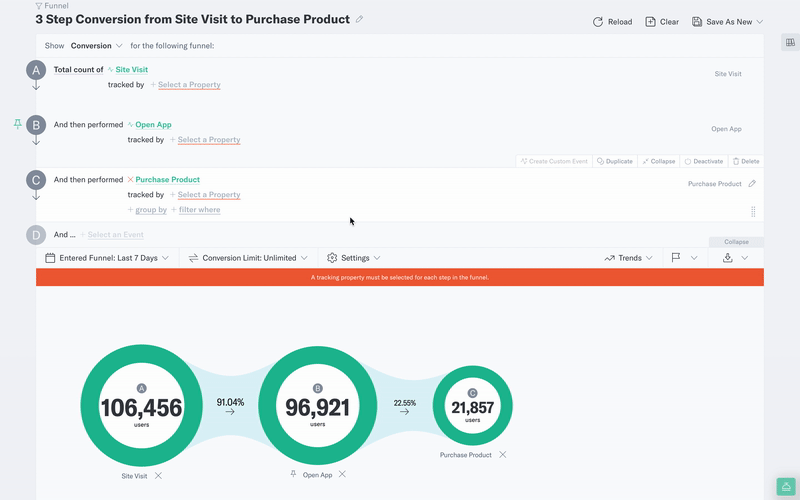
Task: Click the Open App step label at right
Action: click(727, 129)
